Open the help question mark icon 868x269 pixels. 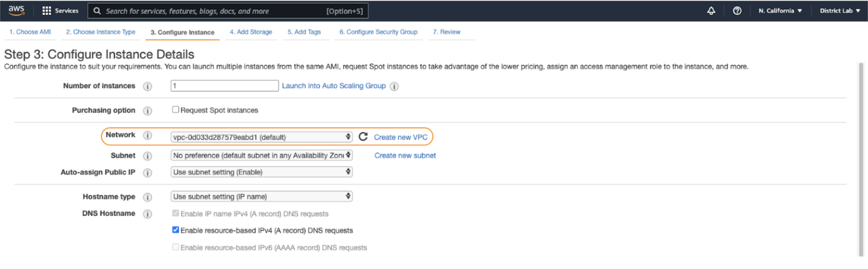tap(737, 11)
